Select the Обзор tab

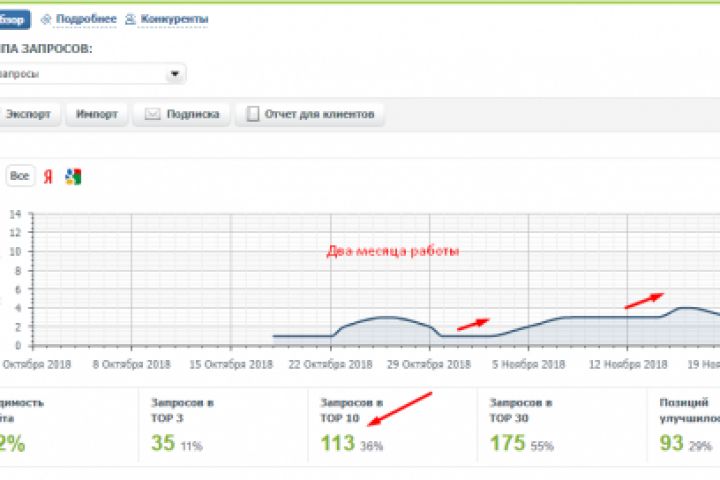14,20
